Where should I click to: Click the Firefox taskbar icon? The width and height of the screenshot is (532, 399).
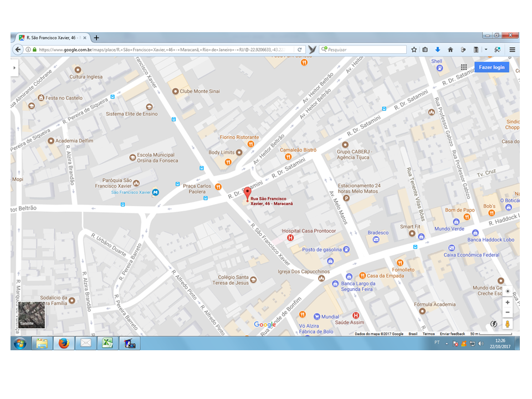pos(64,344)
